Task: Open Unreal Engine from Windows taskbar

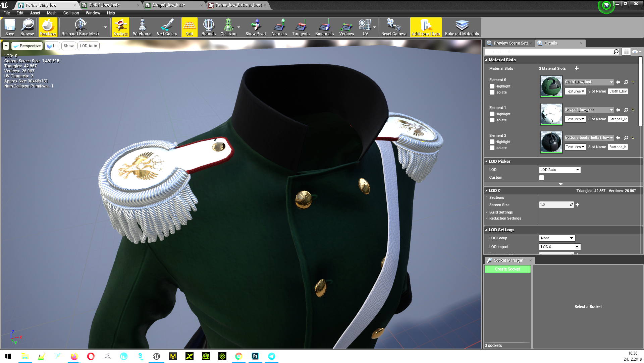Action: click(157, 356)
